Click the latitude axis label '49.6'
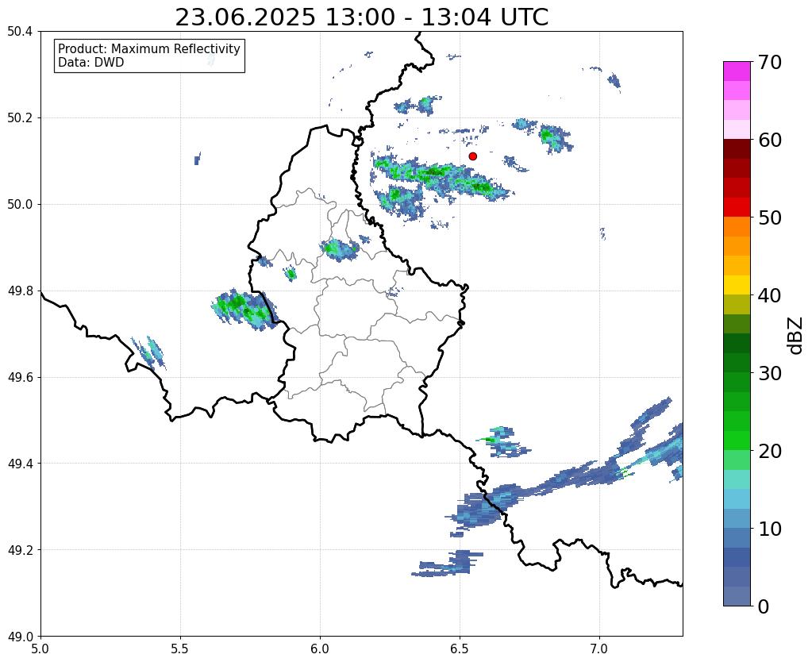The height and width of the screenshot is (662, 812). coord(20,378)
